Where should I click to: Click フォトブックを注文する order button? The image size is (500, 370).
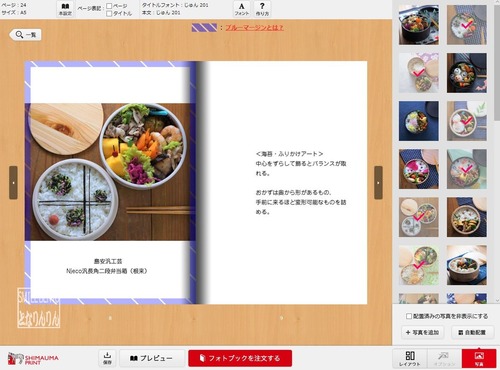click(240, 358)
